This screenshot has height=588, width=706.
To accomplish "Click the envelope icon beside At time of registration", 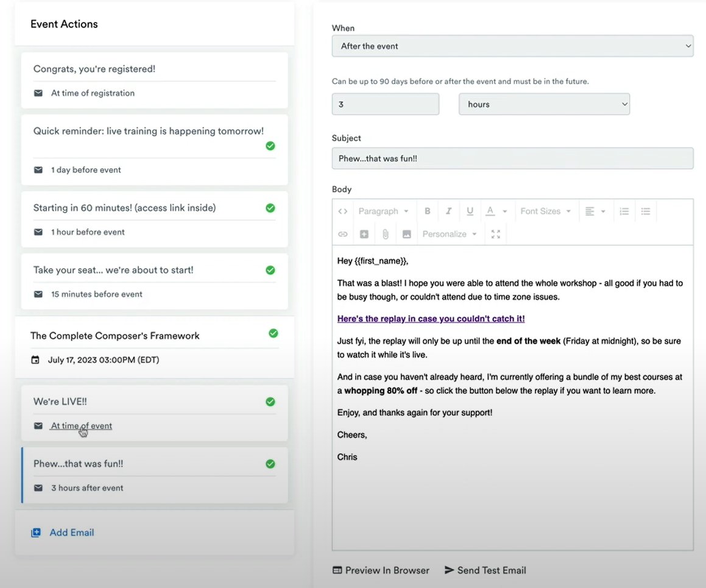I will (38, 93).
